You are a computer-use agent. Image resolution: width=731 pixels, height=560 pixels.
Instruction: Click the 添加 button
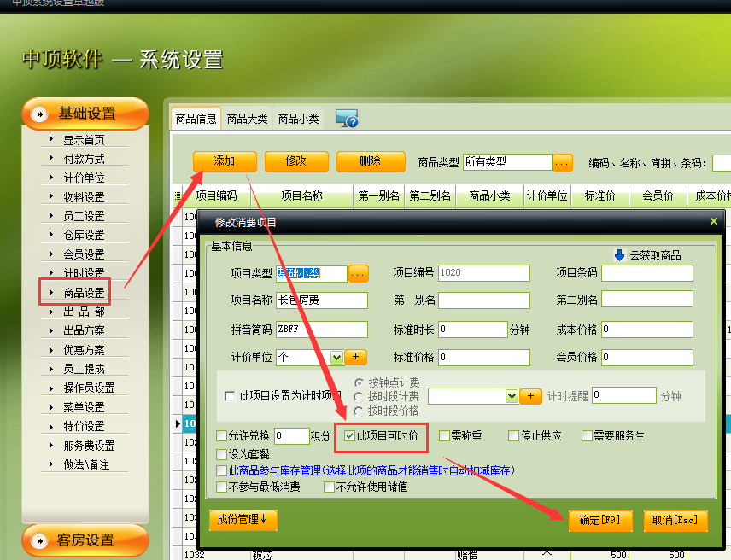[225, 161]
